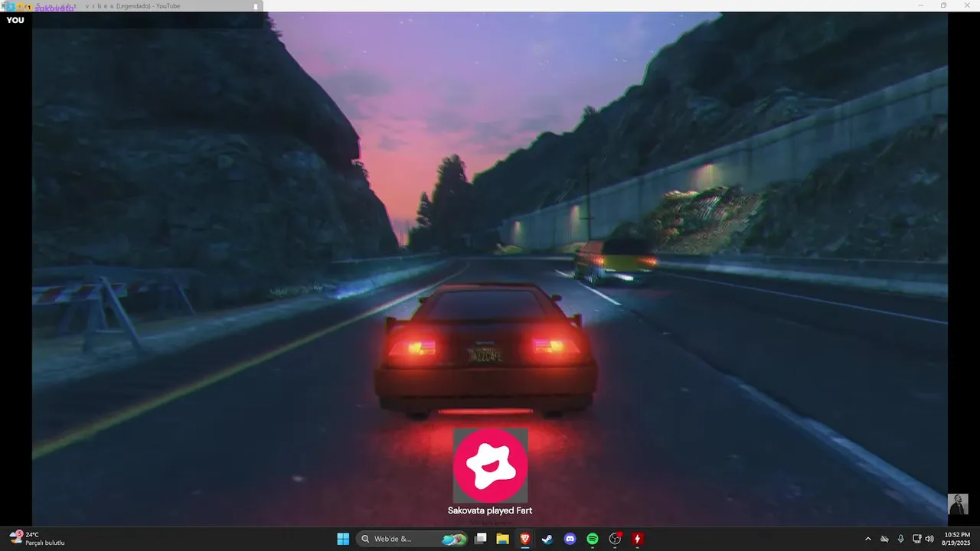Click the pink Sakovata soundboard icon
The width and height of the screenshot is (980, 551).
[490, 465]
